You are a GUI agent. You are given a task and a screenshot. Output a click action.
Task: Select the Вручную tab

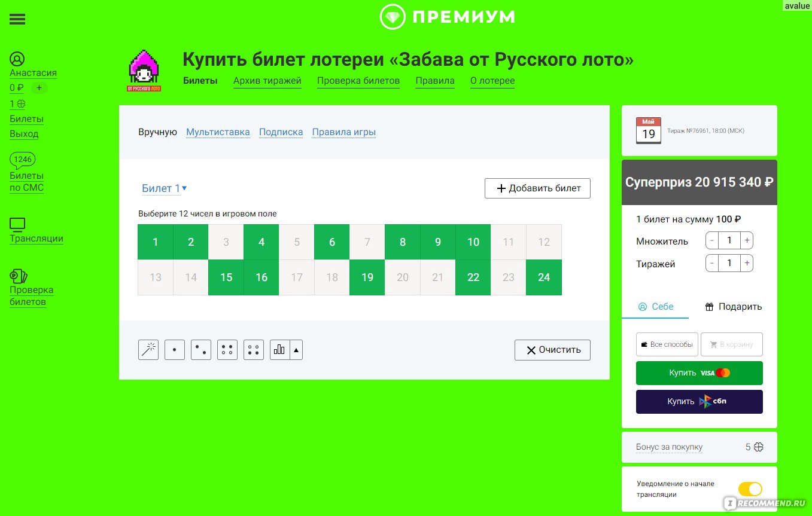(157, 132)
